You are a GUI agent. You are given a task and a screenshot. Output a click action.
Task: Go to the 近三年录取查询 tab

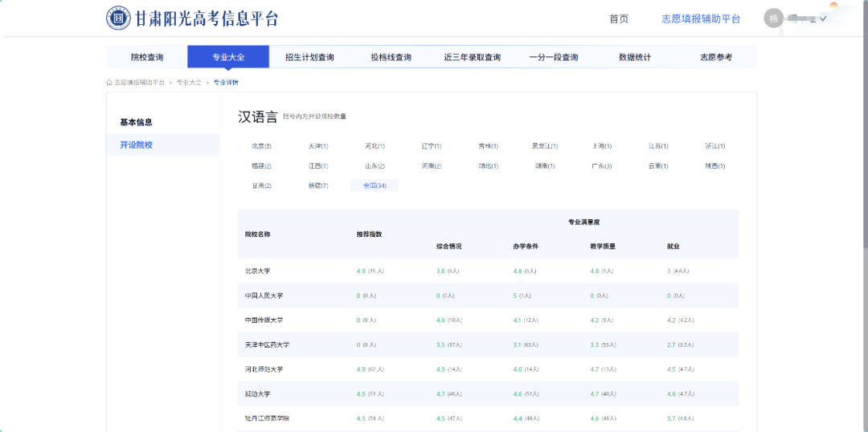(472, 58)
